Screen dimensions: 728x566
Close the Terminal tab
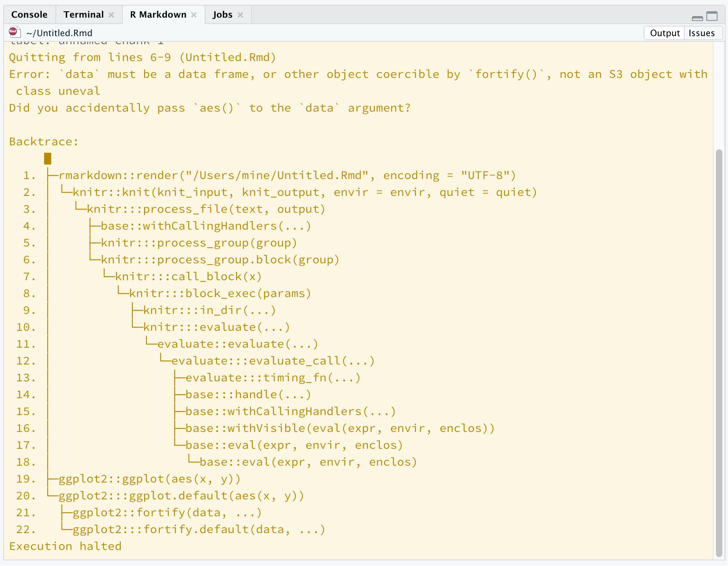[x=111, y=15]
